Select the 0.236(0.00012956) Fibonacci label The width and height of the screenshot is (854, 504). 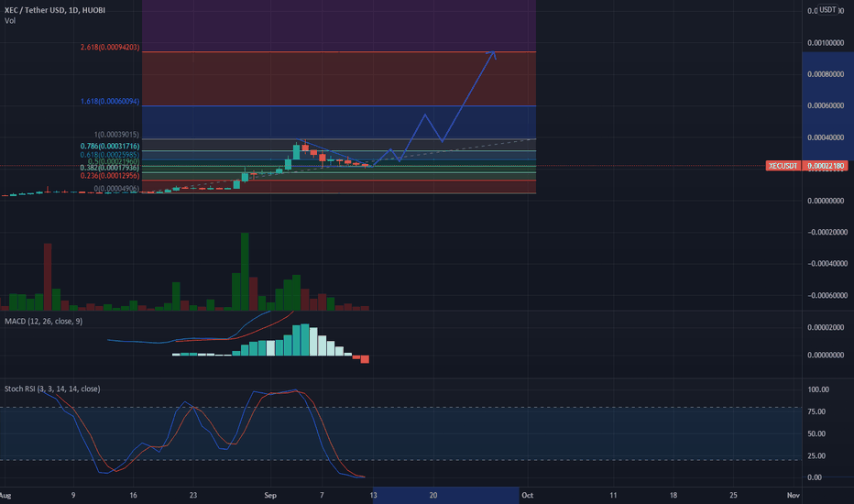pos(110,175)
